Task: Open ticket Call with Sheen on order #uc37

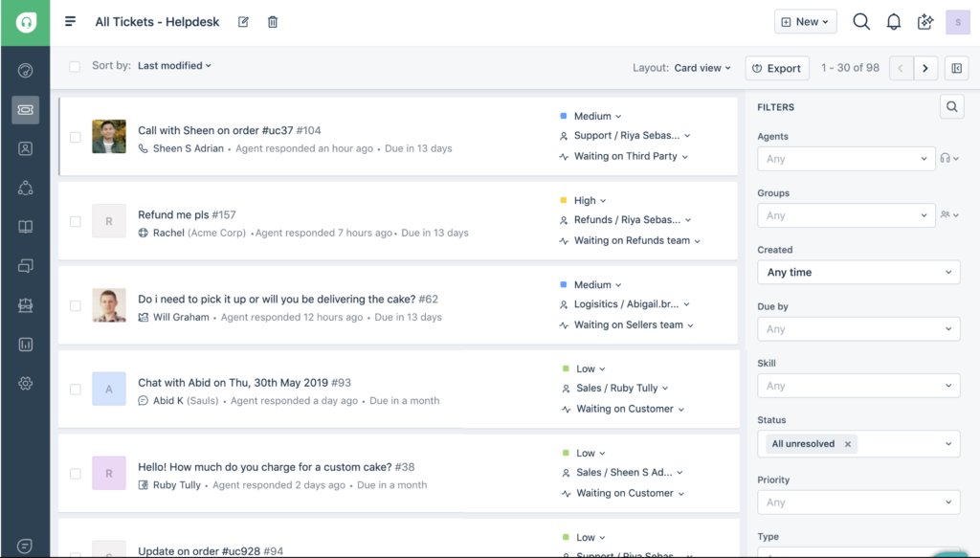Action: (x=230, y=130)
